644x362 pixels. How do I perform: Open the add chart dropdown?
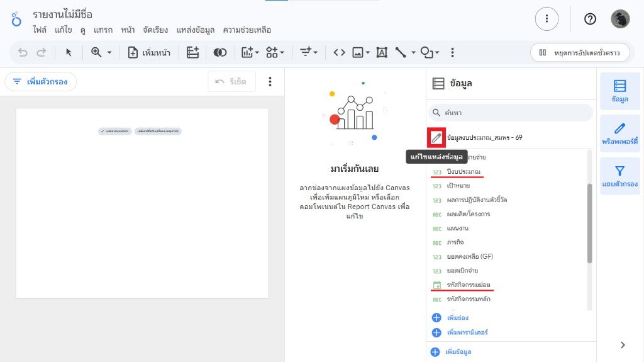[x=250, y=53]
